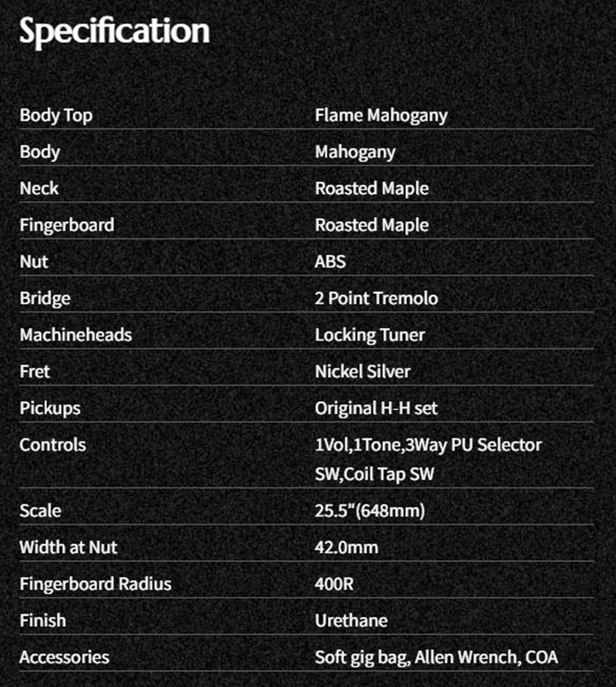Select the Neck row label
The height and width of the screenshot is (687, 616).
click(x=39, y=189)
